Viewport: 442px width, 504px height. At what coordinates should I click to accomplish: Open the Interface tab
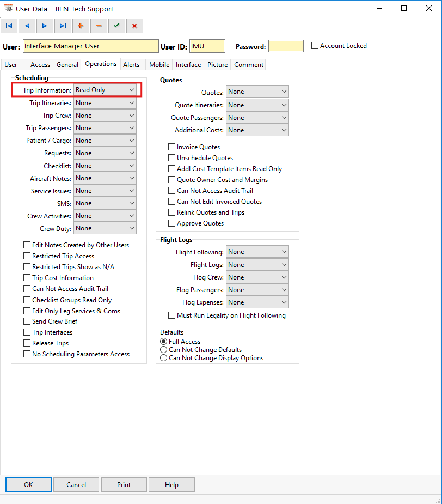tap(188, 65)
